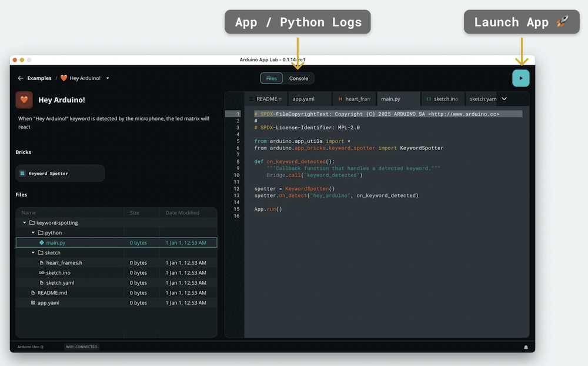Viewport: 588px width, 366px height.
Task: Click the back arrow next to Examples
Action: tap(21, 78)
